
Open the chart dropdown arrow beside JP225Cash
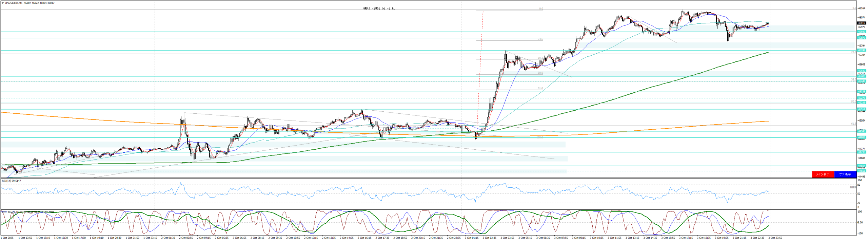click(3, 3)
